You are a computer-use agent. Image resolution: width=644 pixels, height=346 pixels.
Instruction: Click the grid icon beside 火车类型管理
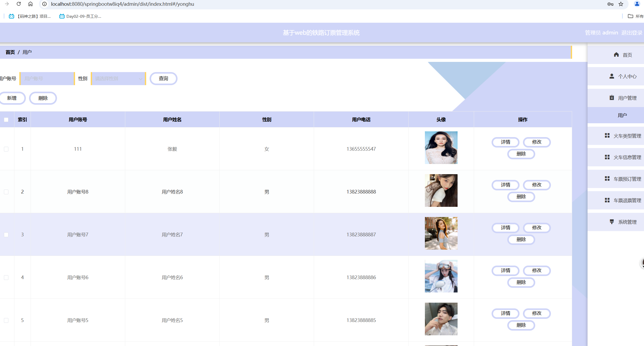(x=607, y=136)
